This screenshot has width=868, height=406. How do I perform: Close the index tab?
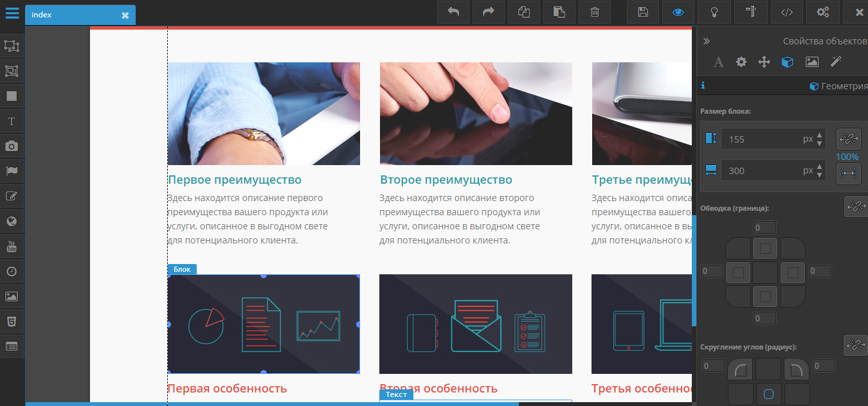(x=125, y=15)
